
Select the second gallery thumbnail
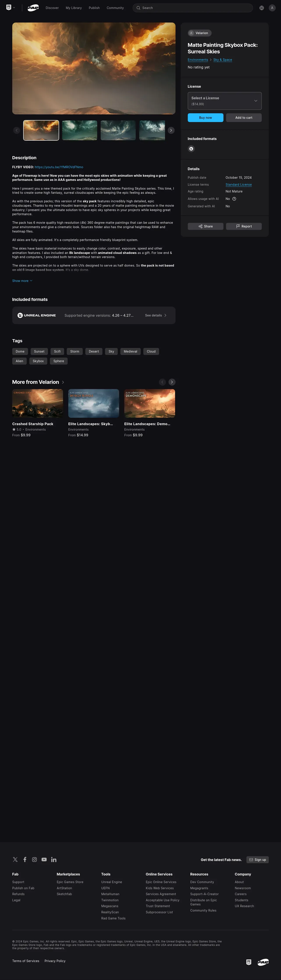pyautogui.click(x=80, y=130)
